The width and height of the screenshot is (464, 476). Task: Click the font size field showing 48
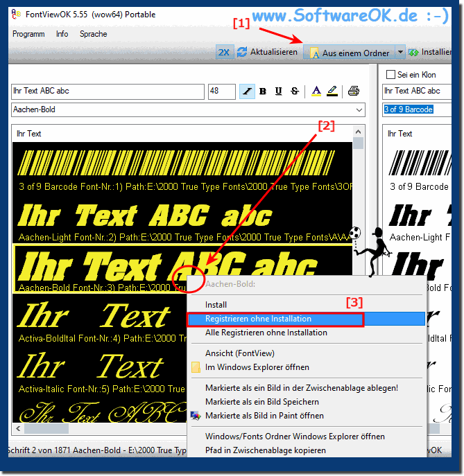(x=221, y=91)
